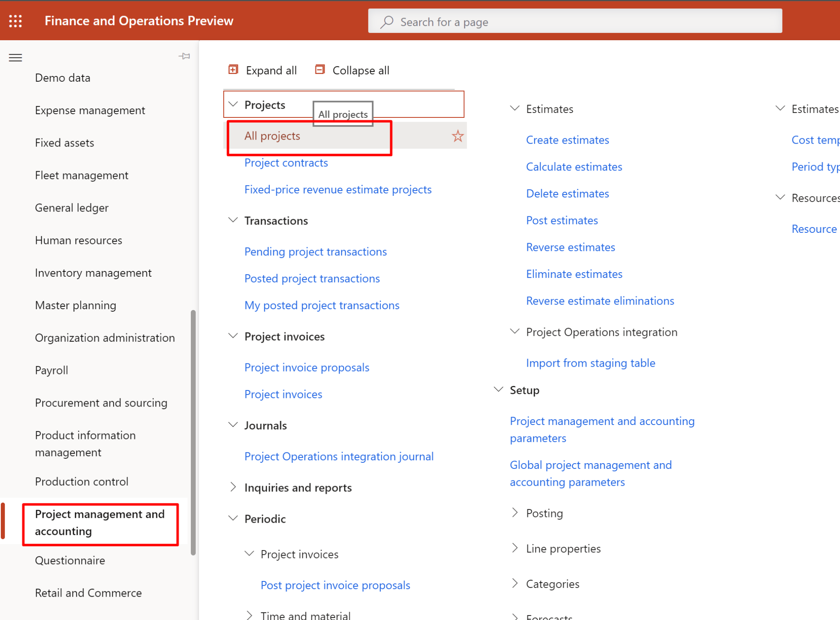This screenshot has width=840, height=620.
Task: Expand the Posting group under Setup
Action: coord(515,512)
